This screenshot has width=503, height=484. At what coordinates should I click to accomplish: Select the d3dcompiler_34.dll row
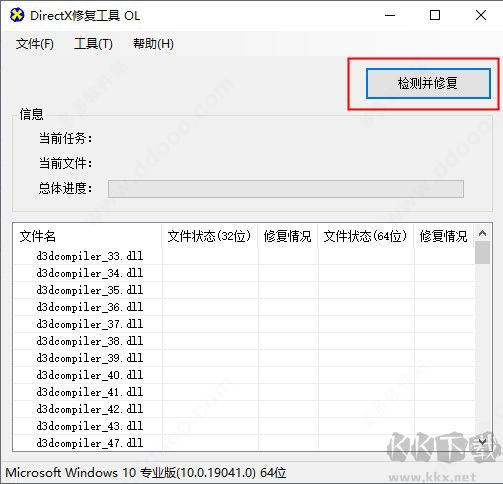tap(244, 273)
